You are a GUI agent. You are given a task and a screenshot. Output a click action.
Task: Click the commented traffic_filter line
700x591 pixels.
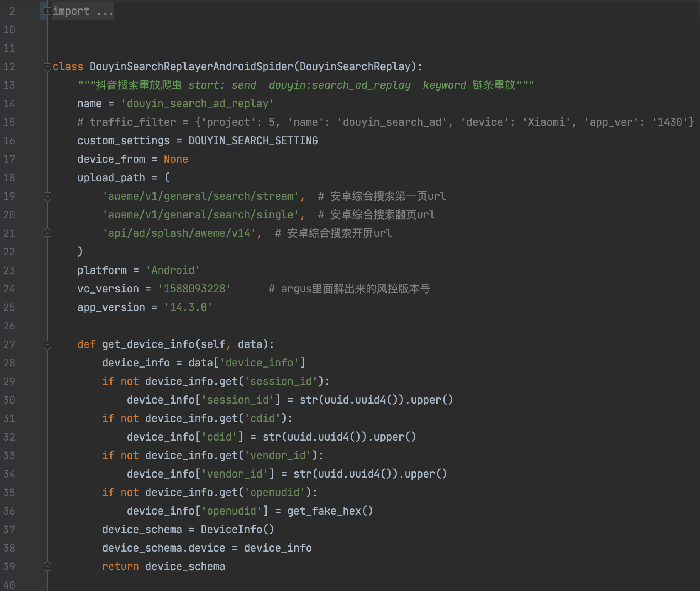[x=386, y=122]
